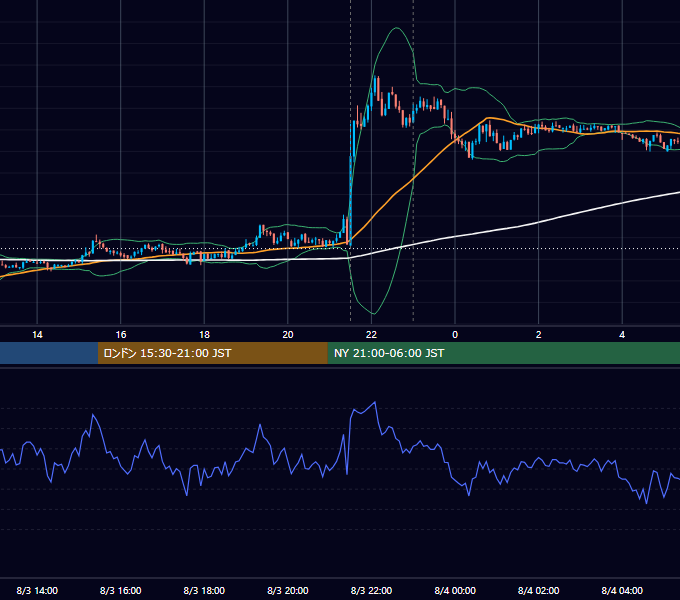Click the 8/3 20:00 date label

(288, 590)
